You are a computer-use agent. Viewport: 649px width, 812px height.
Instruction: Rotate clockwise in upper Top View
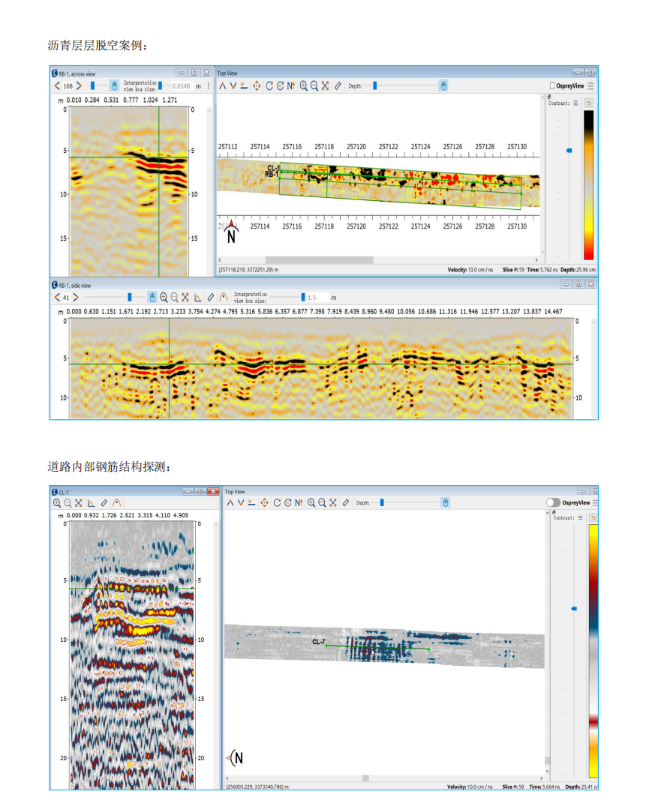(269, 86)
